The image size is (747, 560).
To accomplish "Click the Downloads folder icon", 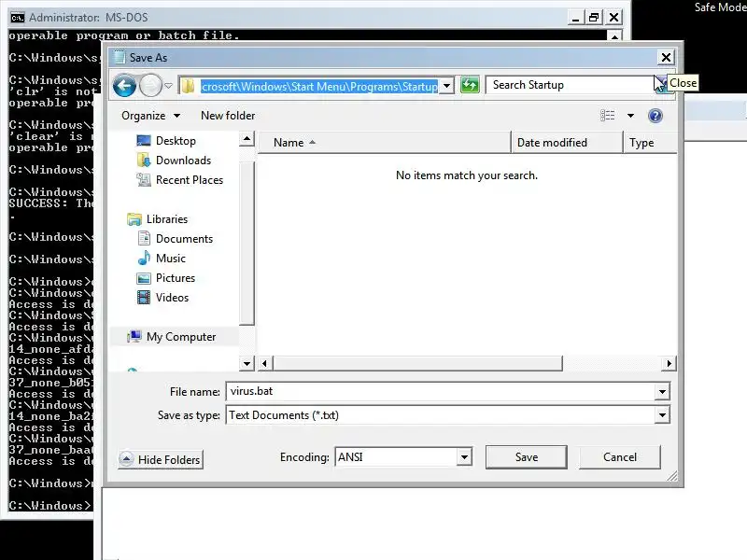I will pos(144,161).
